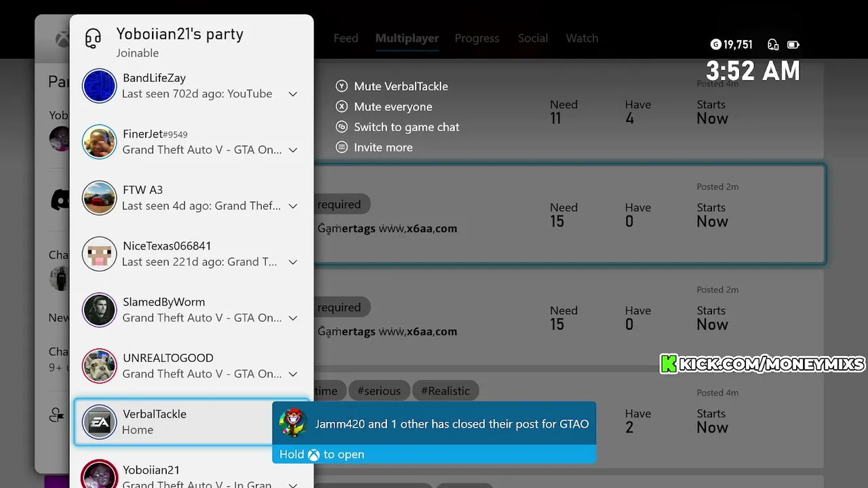The image size is (868, 488).
Task: Click UNREALTOGOOD's dog avatar
Action: tap(99, 366)
